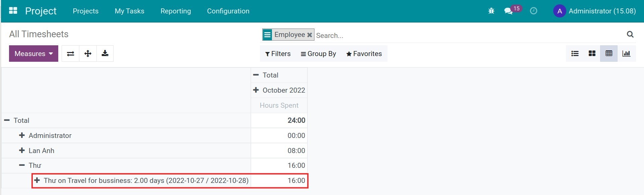Click the expand all arrows icon
The width and height of the screenshot is (644, 195).
coord(88,54)
